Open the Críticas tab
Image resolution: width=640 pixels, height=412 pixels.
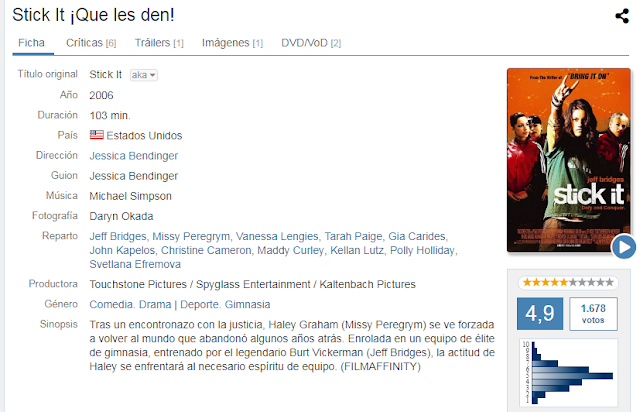(x=91, y=43)
